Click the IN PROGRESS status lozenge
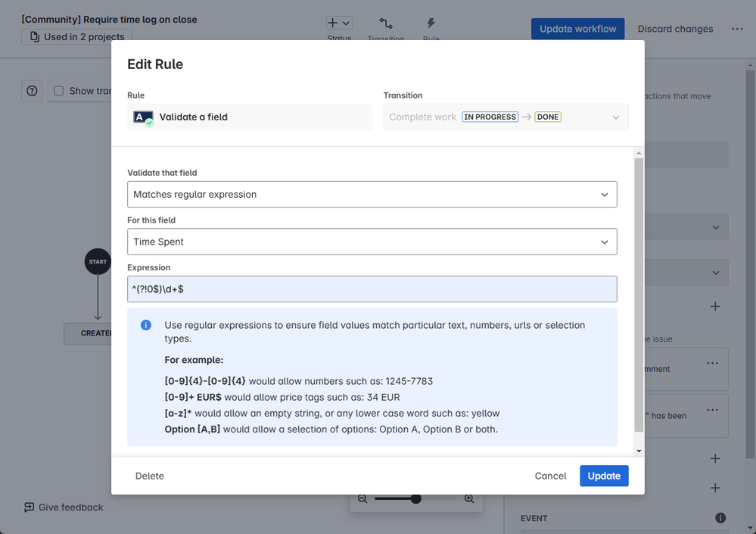 490,117
